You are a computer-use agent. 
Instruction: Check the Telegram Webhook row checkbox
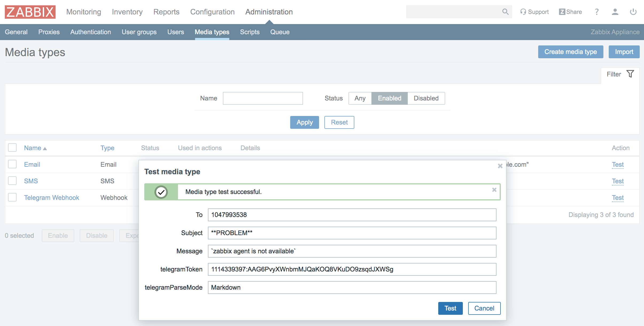pyautogui.click(x=12, y=197)
